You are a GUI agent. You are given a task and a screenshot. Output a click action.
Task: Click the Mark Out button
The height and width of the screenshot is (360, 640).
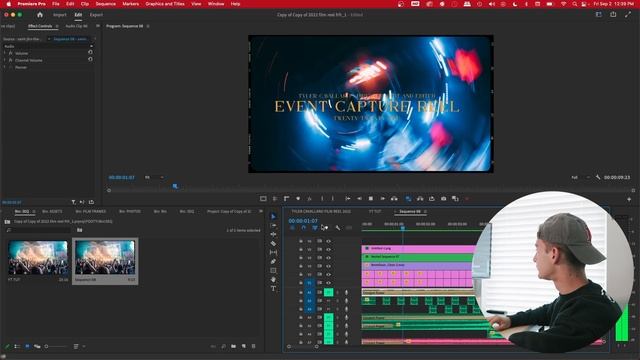(x=333, y=199)
